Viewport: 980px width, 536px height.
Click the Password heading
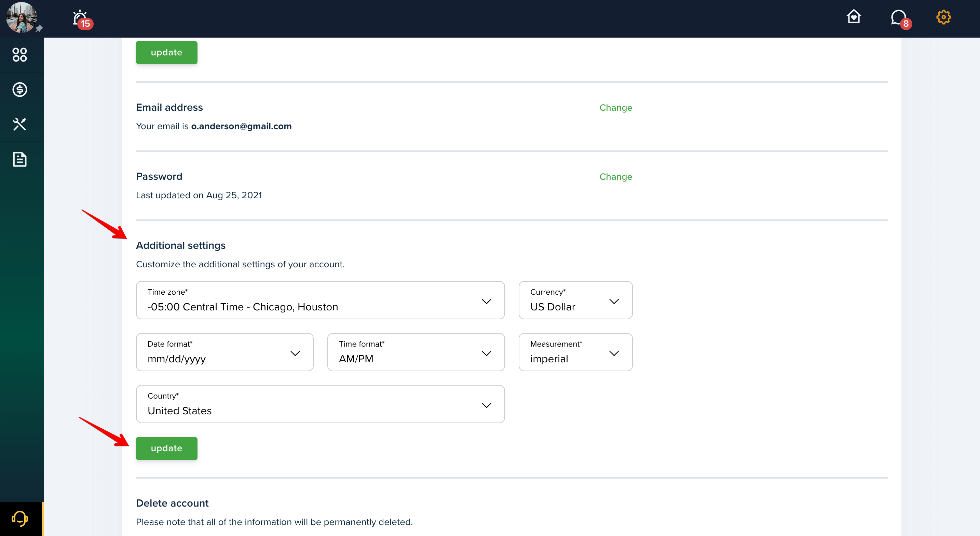coord(159,176)
